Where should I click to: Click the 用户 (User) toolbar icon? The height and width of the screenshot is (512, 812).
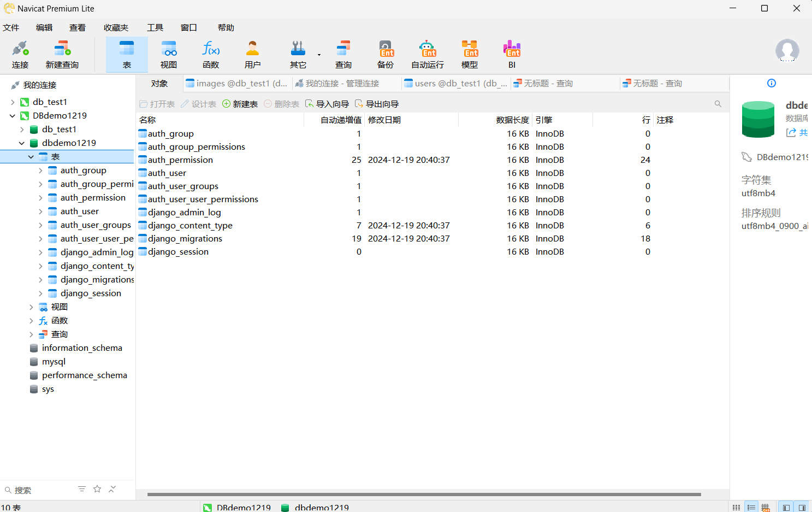[x=252, y=55]
